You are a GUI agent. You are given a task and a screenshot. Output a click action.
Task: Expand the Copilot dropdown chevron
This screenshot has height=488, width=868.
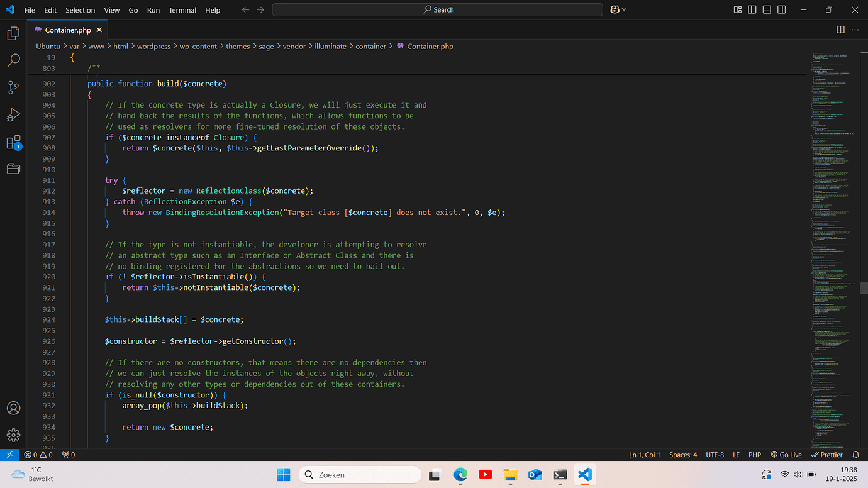pos(623,10)
